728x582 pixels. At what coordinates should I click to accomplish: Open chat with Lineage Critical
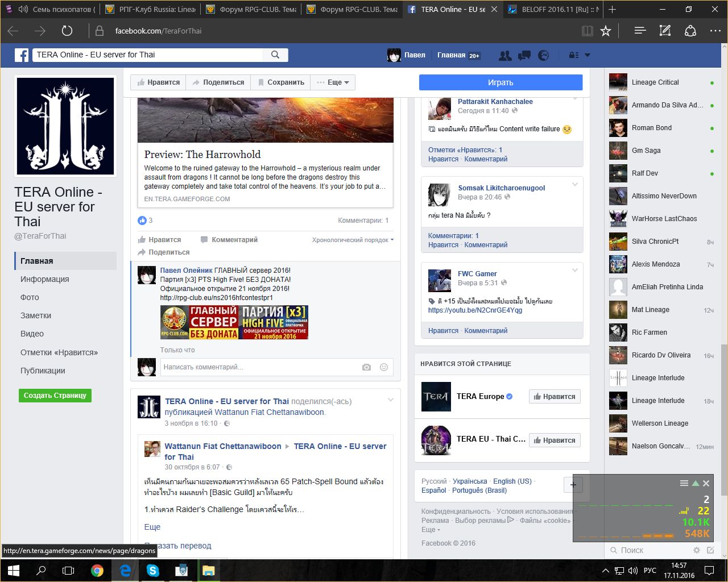coord(661,82)
